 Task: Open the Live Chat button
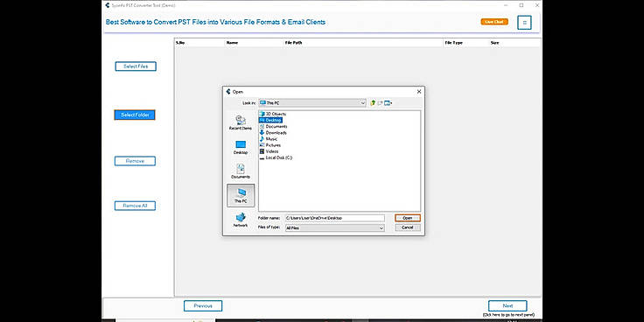point(494,22)
